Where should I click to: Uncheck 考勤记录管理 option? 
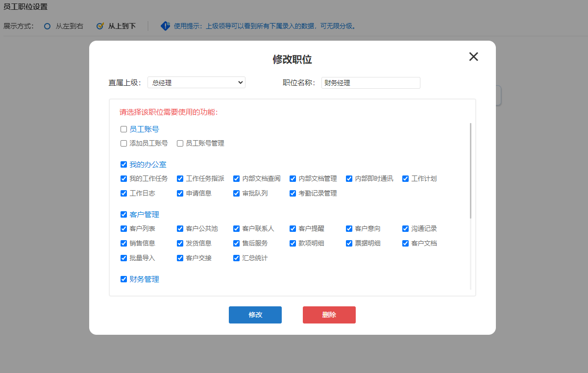pyautogui.click(x=293, y=194)
